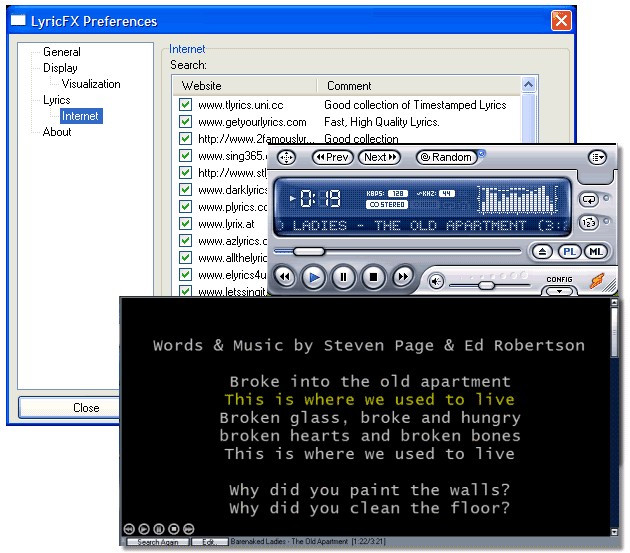The image size is (630, 553).
Task: Expand the CONFIG drawer arrow
Action: [x=559, y=291]
